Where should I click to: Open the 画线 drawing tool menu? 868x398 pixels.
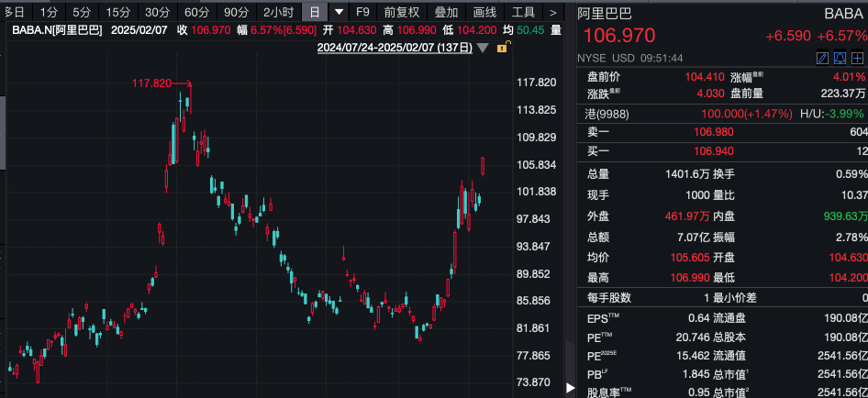pos(485,12)
